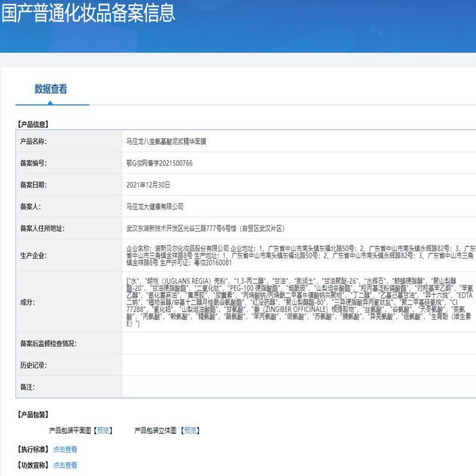Select product name 马应龙八宝氨基酸泥浆精华面膜
Viewport: 476px width, 476px height.
tap(167, 142)
